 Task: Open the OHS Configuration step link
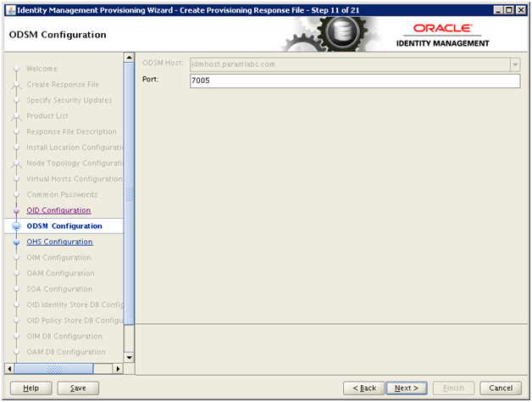pos(59,242)
